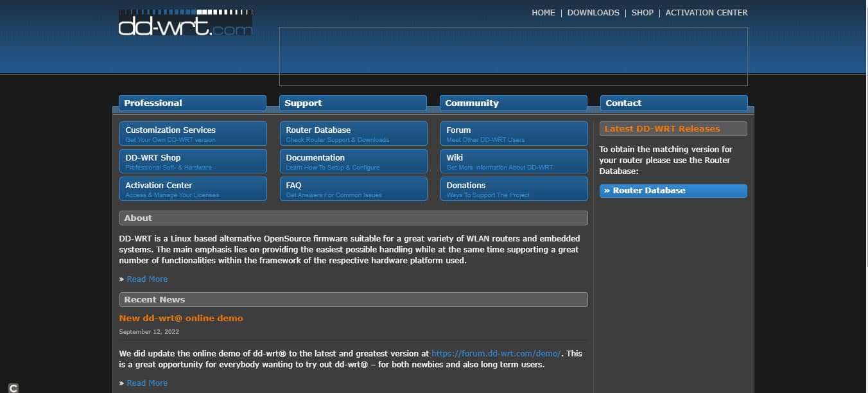Click Read More below the online demo news
The height and width of the screenshot is (393, 868).
click(x=147, y=383)
